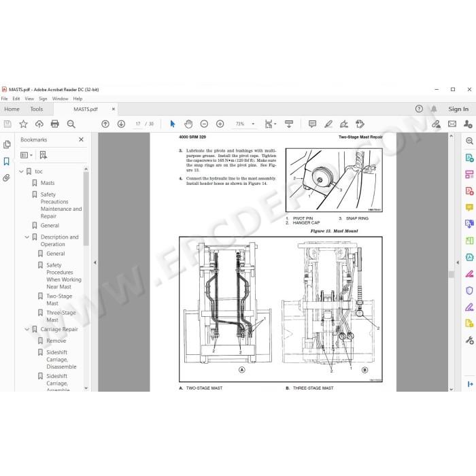Click the Sign In button
Screen dimensions: 476x476
458,109
